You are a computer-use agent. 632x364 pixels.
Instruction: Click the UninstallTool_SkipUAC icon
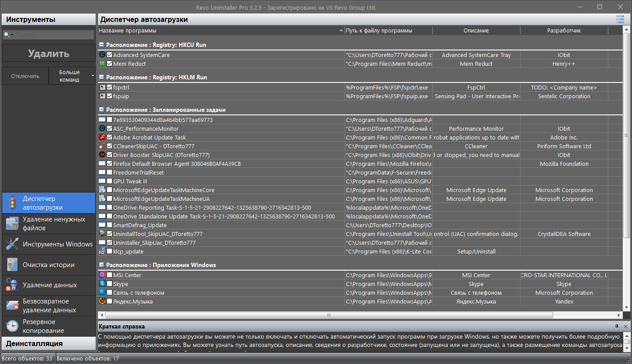(102, 234)
